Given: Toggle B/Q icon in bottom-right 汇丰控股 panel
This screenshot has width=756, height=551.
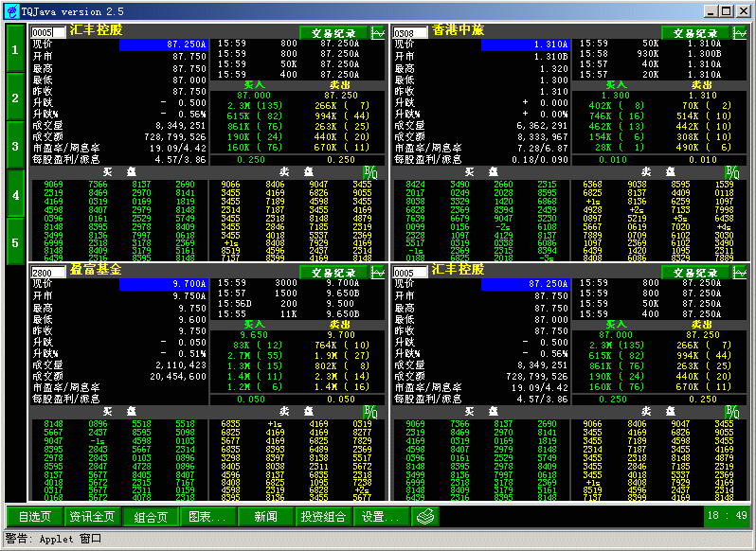Looking at the screenshot, I should click(732, 412).
